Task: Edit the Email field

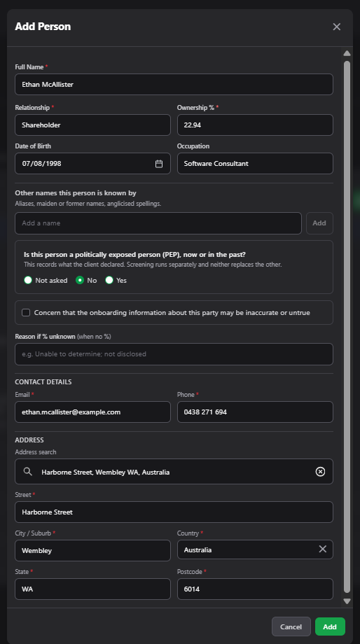Action: click(x=93, y=412)
